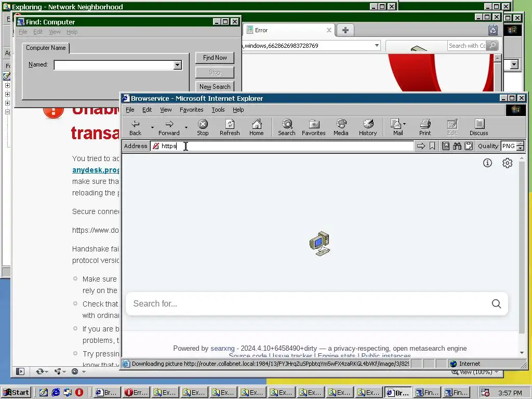
Task: Open SearXNG preferences gear icon
Action: (507, 163)
